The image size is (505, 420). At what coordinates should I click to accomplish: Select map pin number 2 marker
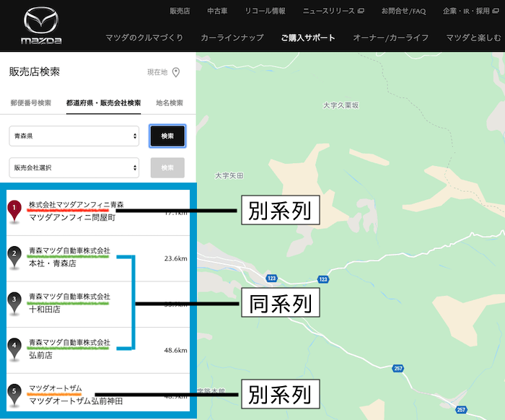click(14, 257)
